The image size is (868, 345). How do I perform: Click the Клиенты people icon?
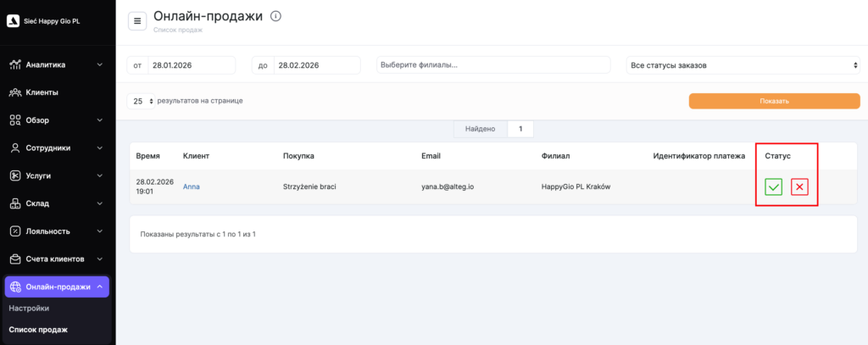tap(15, 92)
